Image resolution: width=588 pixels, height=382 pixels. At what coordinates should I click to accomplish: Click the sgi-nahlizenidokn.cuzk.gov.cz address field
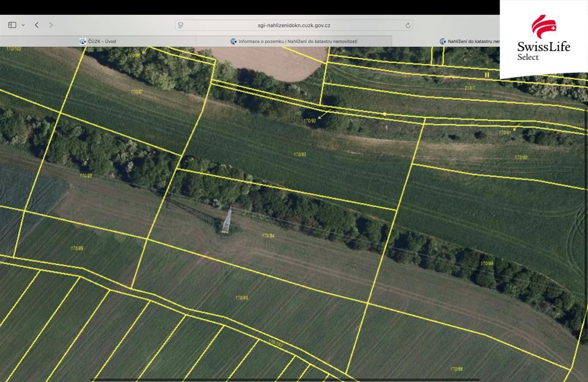coord(294,25)
